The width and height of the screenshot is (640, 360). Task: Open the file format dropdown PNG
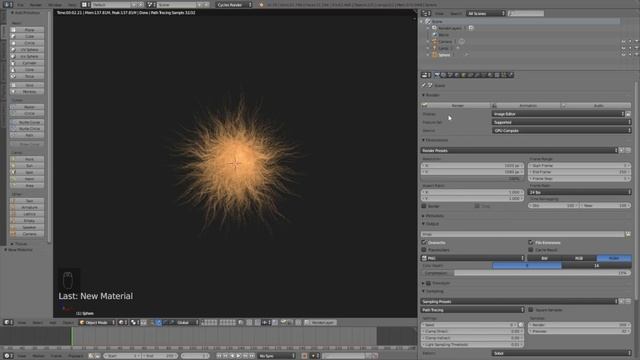473,258
